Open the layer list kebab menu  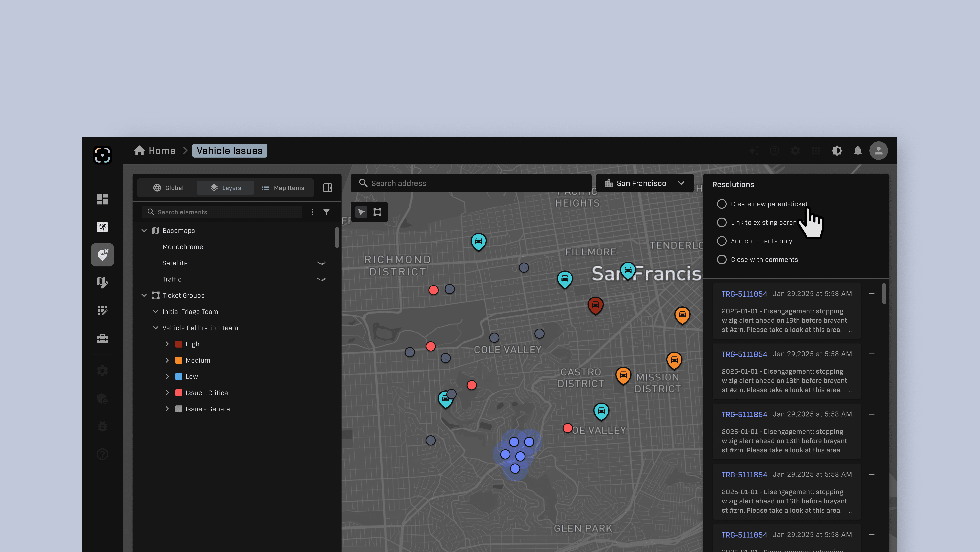pos(312,212)
